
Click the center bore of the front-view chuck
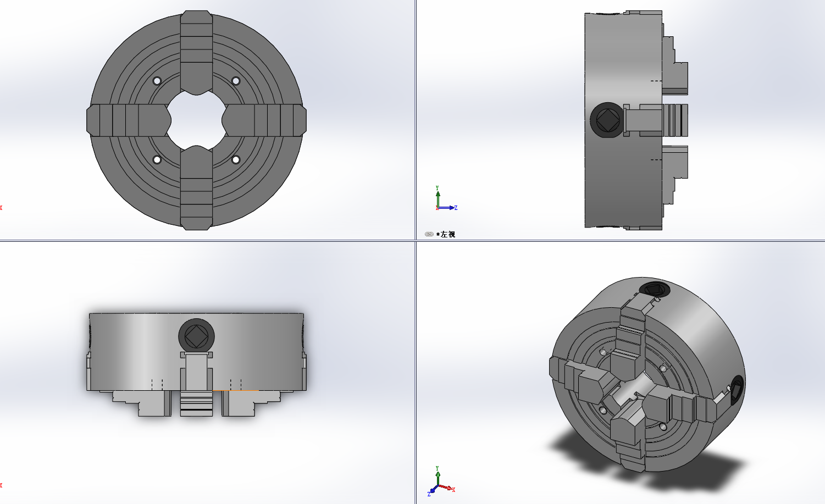click(x=197, y=120)
